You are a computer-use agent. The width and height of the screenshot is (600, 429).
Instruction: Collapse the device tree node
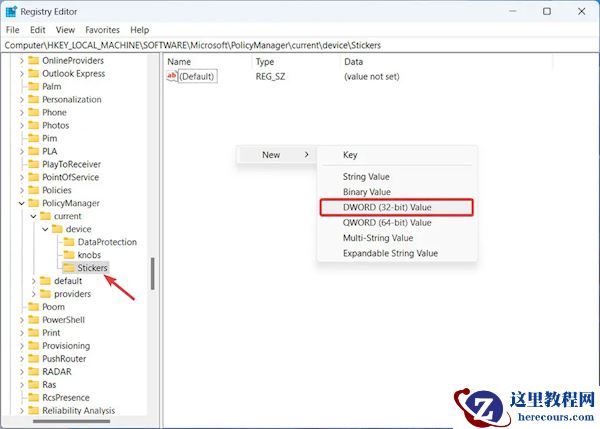pyautogui.click(x=45, y=229)
